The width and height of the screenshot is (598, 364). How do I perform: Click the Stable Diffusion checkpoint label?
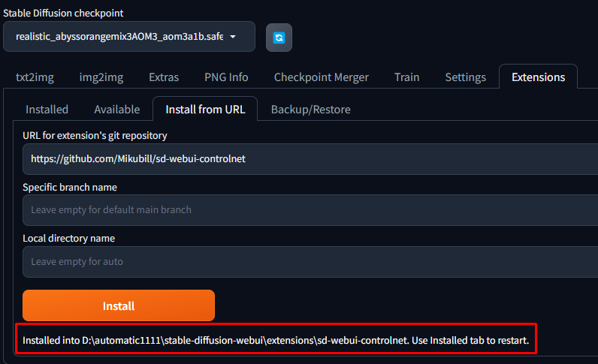click(63, 13)
